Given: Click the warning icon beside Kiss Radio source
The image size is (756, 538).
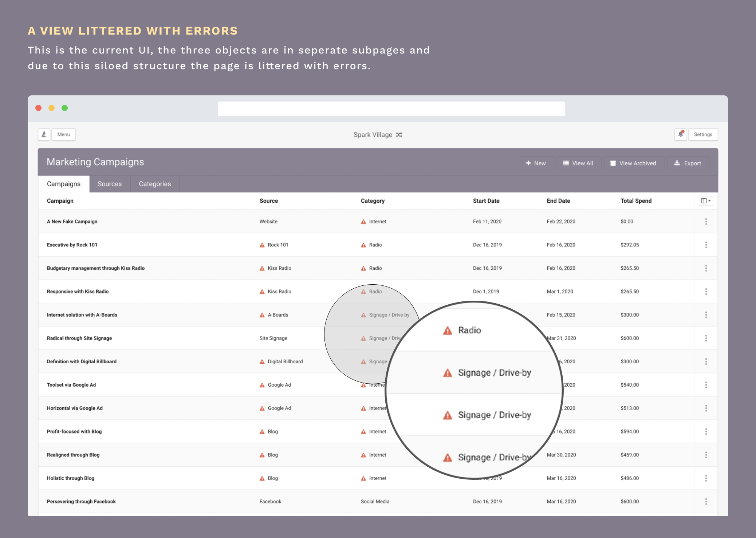Looking at the screenshot, I should tap(261, 268).
